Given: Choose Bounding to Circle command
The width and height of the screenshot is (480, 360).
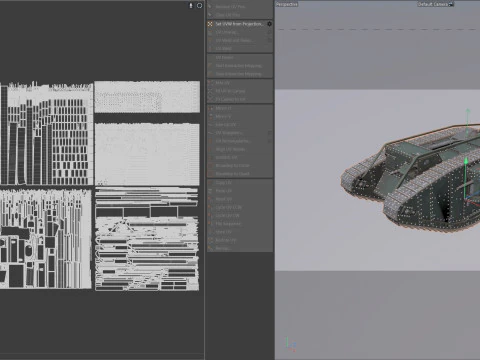Looking at the screenshot, I should 240,166.
